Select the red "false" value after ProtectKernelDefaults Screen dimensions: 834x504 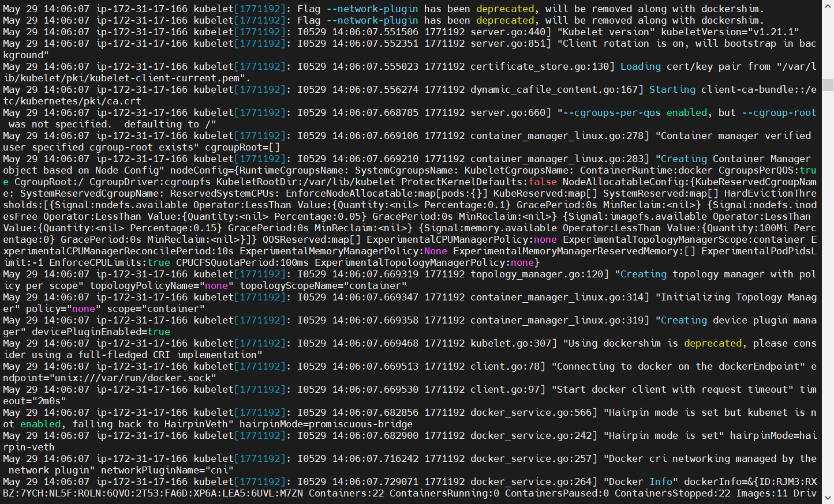click(x=543, y=182)
